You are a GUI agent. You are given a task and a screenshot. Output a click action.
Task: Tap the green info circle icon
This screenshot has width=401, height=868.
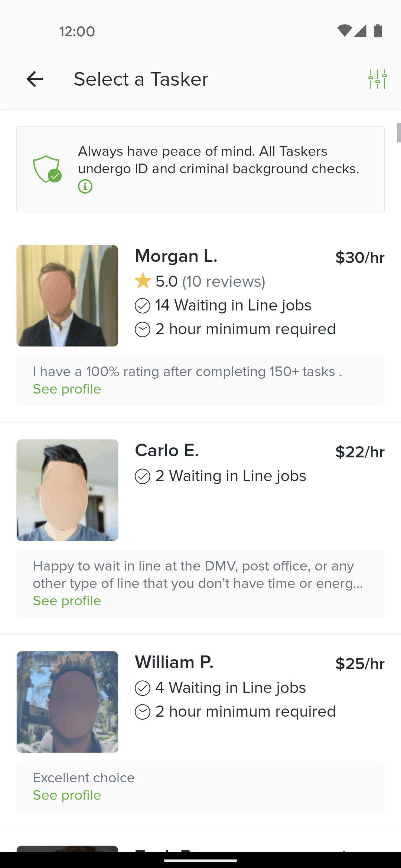pos(85,186)
